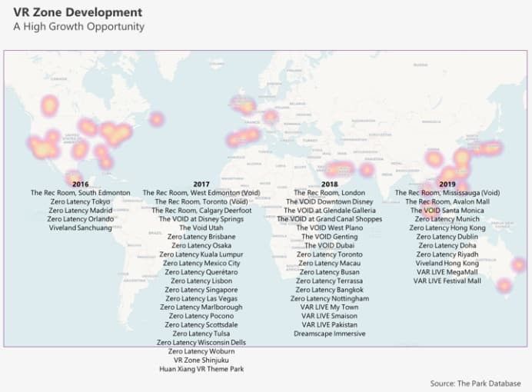Screen dimensions: 532x392
Task: Select the 2017 year heading
Action: [201, 184]
